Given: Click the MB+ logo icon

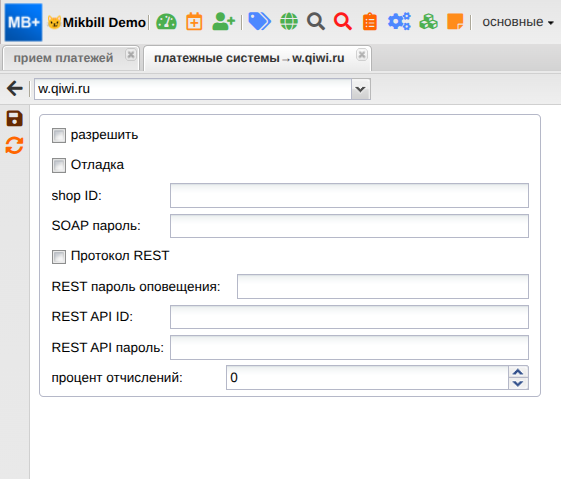Looking at the screenshot, I should click(x=23, y=22).
